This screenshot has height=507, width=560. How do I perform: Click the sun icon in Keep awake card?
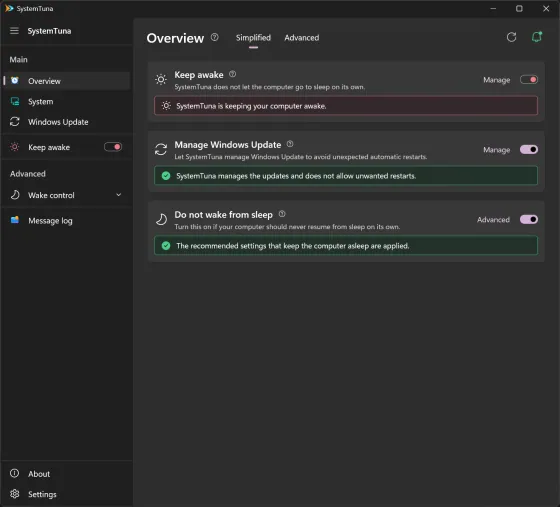tap(161, 79)
